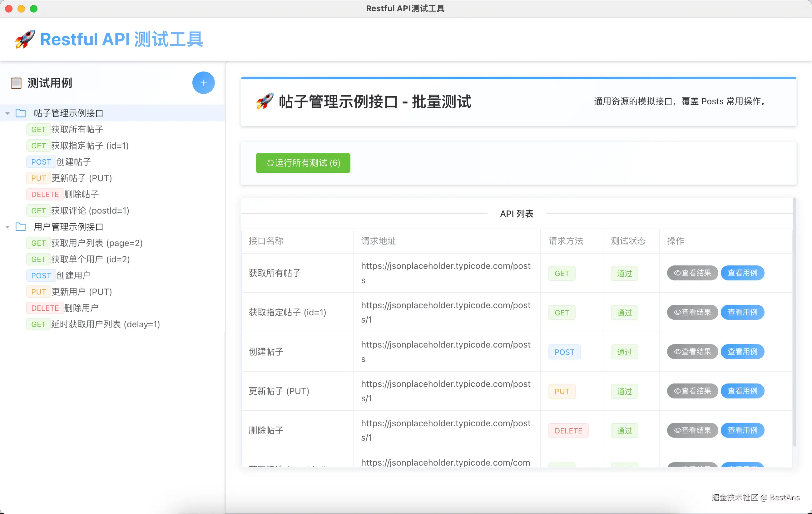The image size is (812, 514).
Task: Open 查看用例 for 获取指定帖子 (id=1) row
Action: pos(742,312)
